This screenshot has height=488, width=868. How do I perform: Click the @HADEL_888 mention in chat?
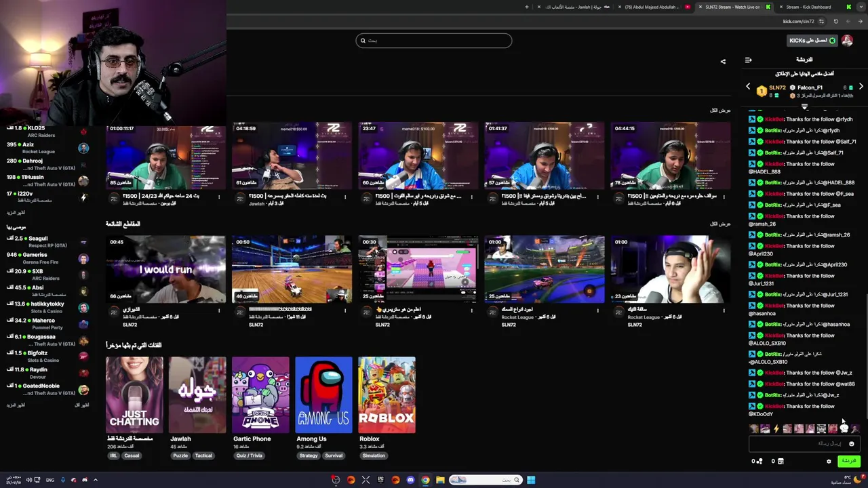point(764,171)
